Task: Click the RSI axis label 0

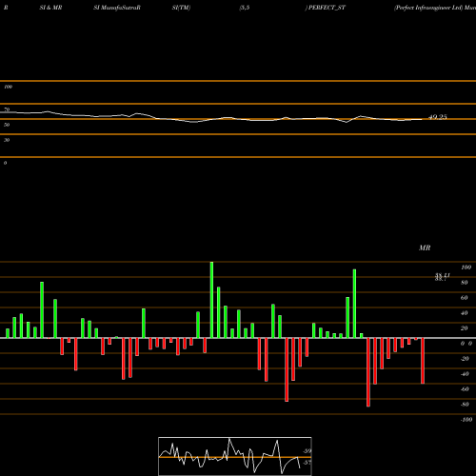Action: coord(5,163)
